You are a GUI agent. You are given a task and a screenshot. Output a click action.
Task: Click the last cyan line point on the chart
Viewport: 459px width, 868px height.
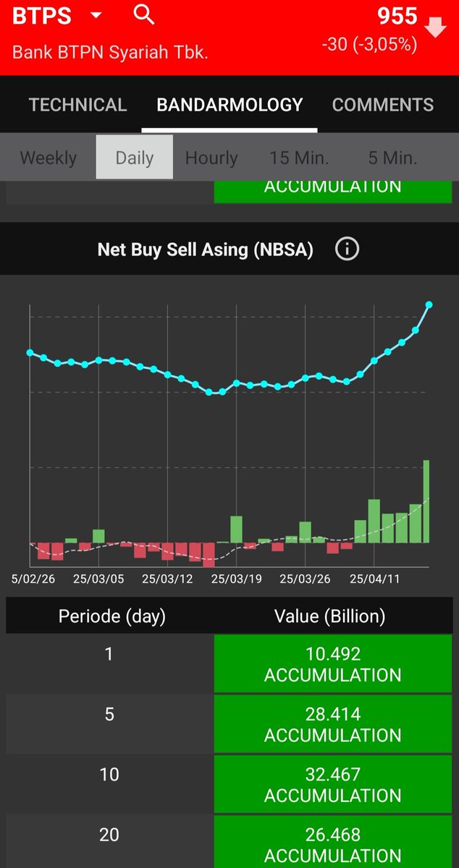coord(429,305)
